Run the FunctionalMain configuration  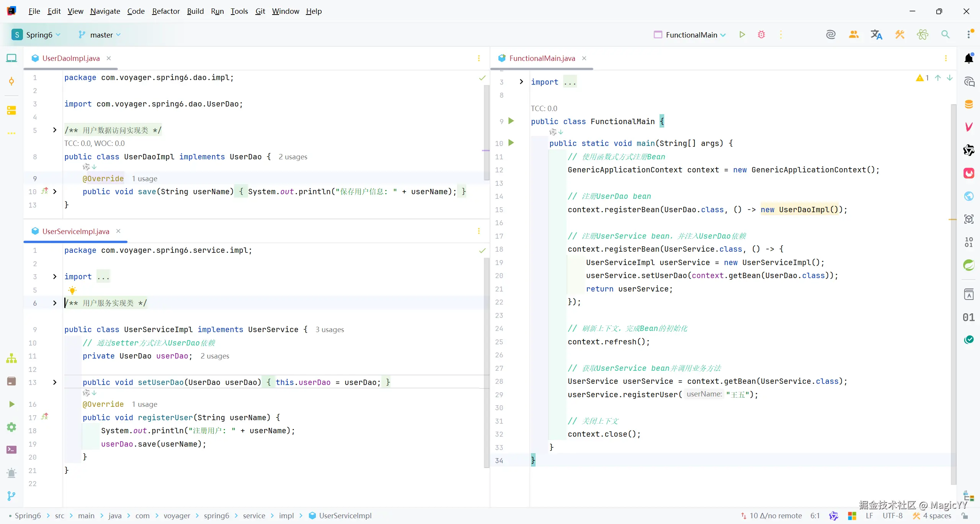(742, 34)
